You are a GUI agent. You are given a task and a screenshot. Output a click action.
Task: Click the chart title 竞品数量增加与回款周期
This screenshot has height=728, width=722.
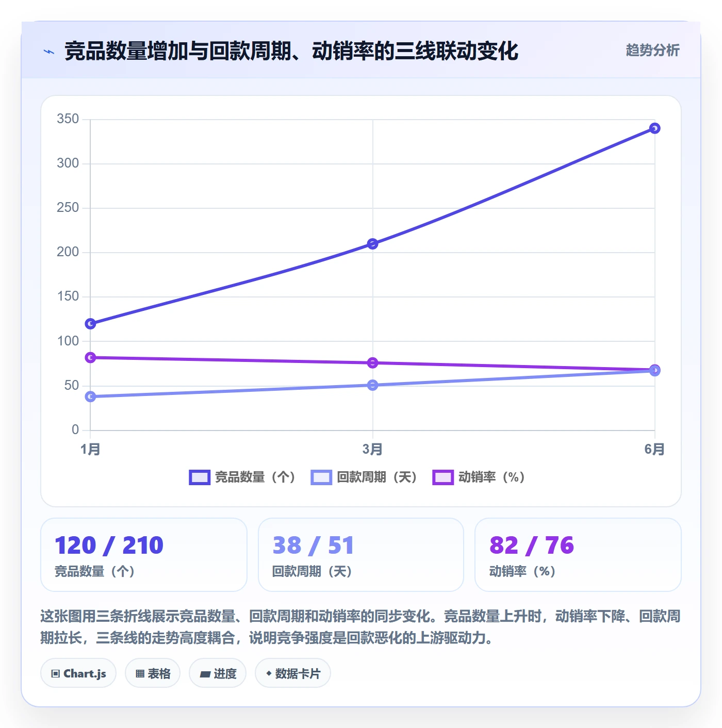tap(291, 51)
